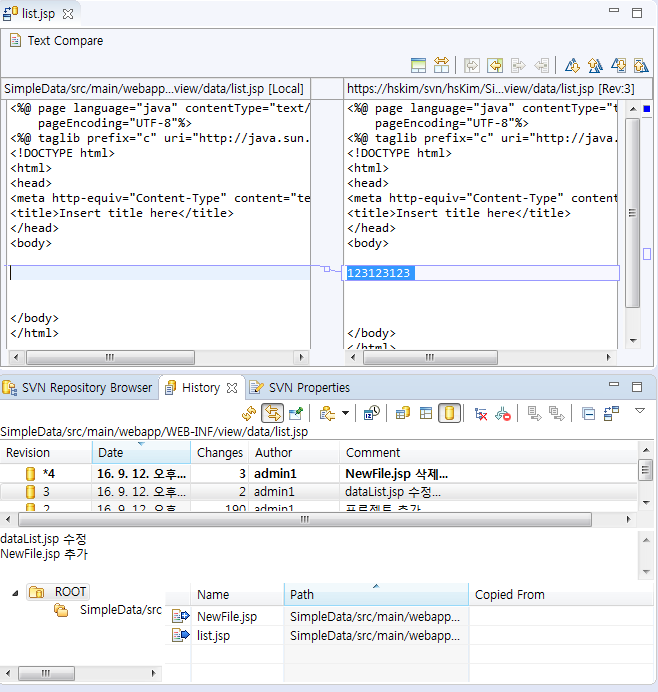Refresh the History view
This screenshot has width=658, height=692.
[249, 414]
